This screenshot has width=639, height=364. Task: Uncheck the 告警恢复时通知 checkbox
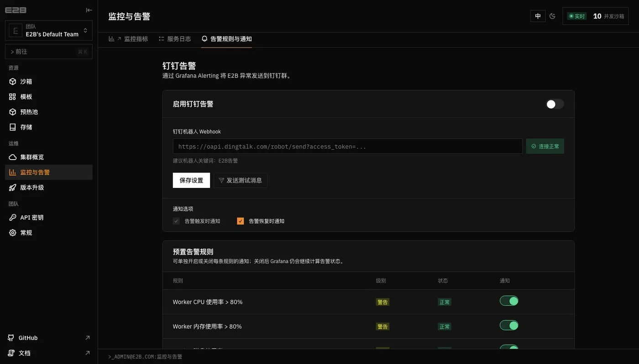click(x=241, y=221)
